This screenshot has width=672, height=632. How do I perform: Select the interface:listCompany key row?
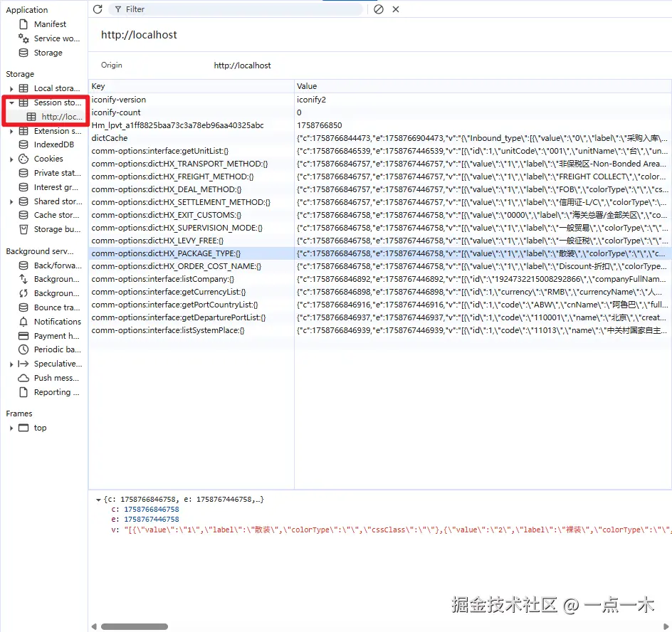click(x=191, y=279)
